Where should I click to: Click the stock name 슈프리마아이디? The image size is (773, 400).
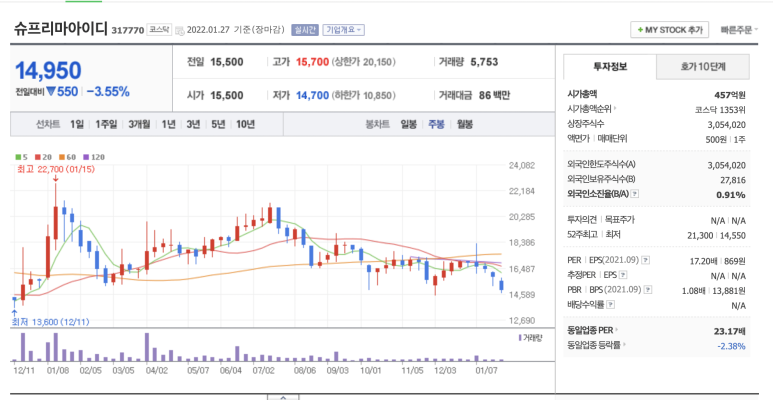point(61,29)
